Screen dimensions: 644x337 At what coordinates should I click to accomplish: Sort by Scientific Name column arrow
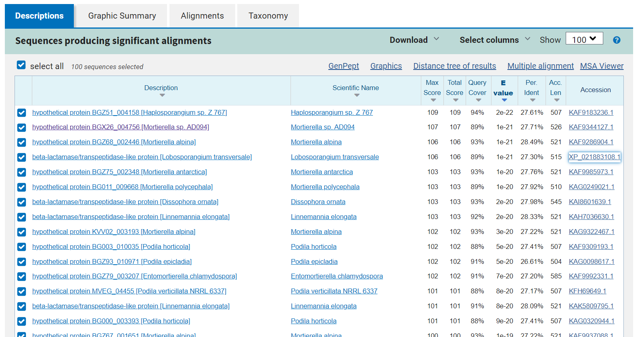[x=357, y=95]
